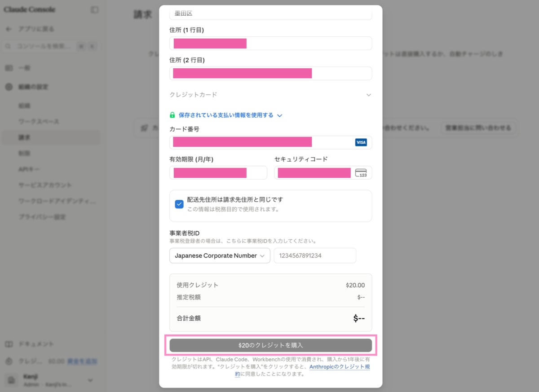This screenshot has height=392, width=539.
Task: Click the 有効期限 (月/年) input field
Action: [x=218, y=173]
